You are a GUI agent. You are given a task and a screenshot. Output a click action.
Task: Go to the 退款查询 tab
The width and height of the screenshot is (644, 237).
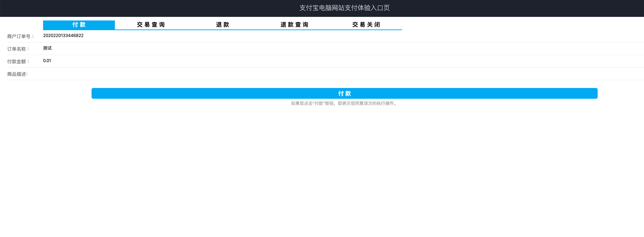coord(294,25)
